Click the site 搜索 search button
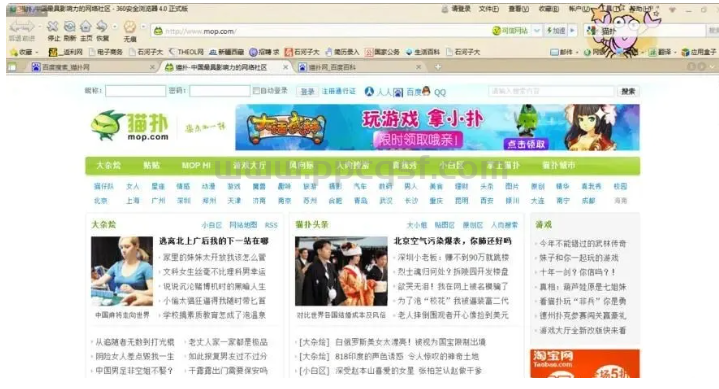The height and width of the screenshot is (389, 719). (x=628, y=91)
